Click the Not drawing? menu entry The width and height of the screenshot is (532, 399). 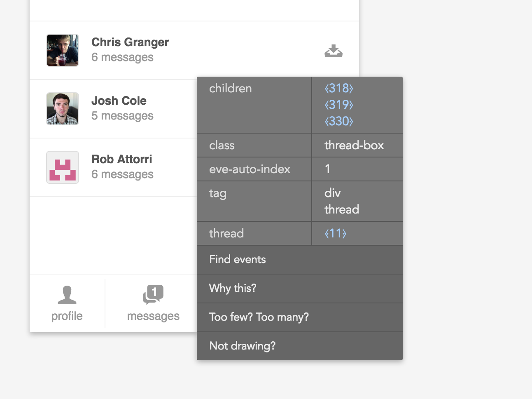(243, 346)
